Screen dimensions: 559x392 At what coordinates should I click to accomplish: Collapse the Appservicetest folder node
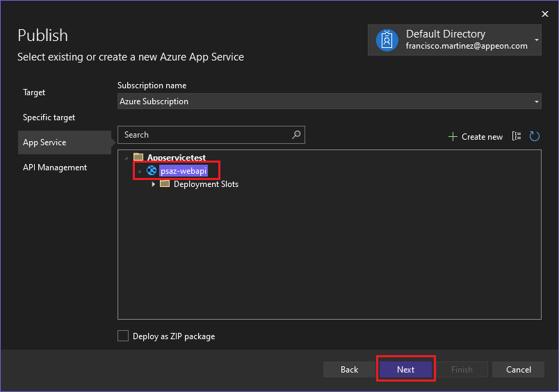click(x=127, y=158)
